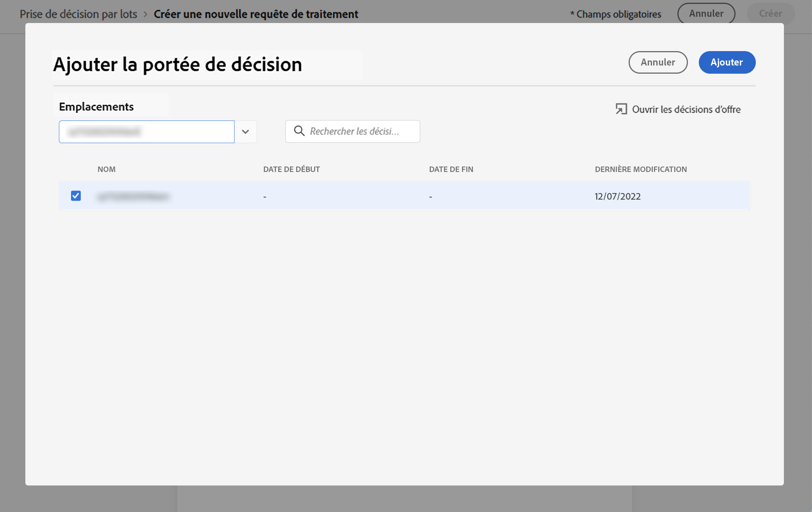The image size is (812, 512).
Task: Uncheck the selected decision row checkbox
Action: (x=76, y=196)
